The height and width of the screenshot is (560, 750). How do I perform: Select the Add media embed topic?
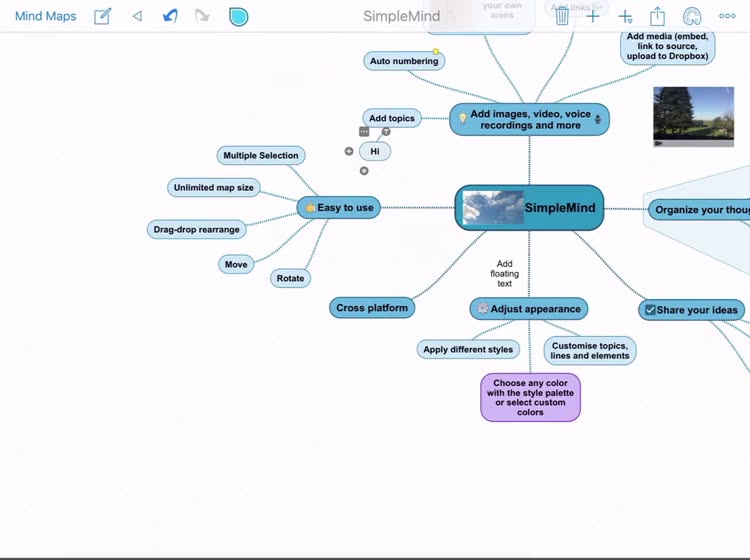(x=668, y=46)
